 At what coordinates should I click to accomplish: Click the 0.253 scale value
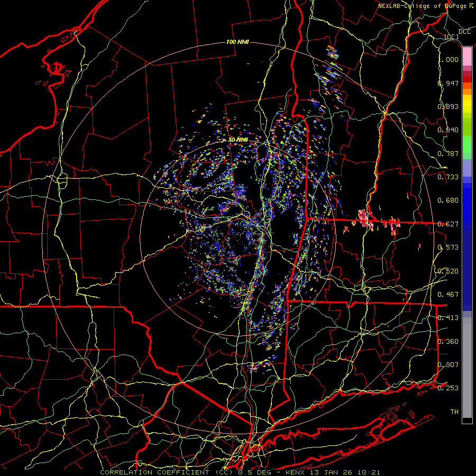tap(448, 388)
